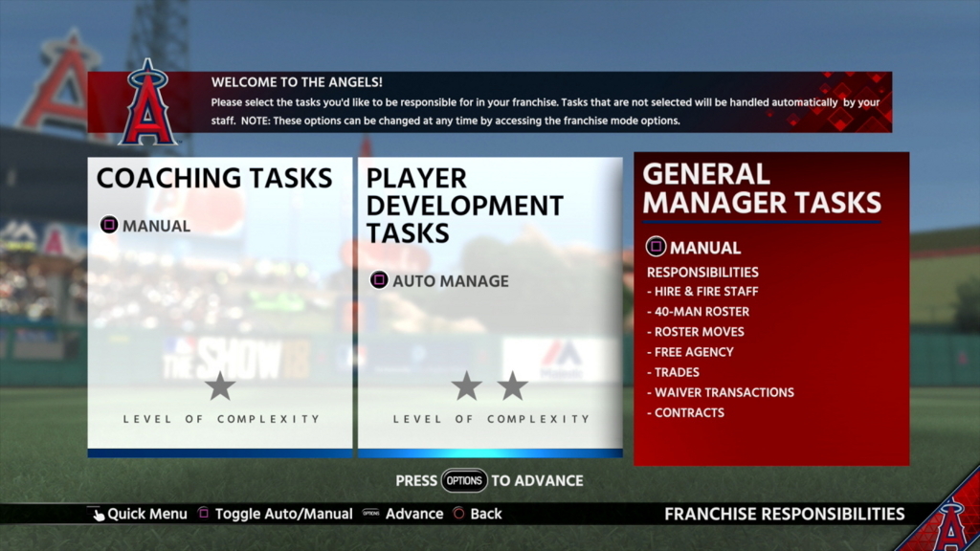
Task: Select the Player Development Tasks card heading
Action: click(x=464, y=206)
